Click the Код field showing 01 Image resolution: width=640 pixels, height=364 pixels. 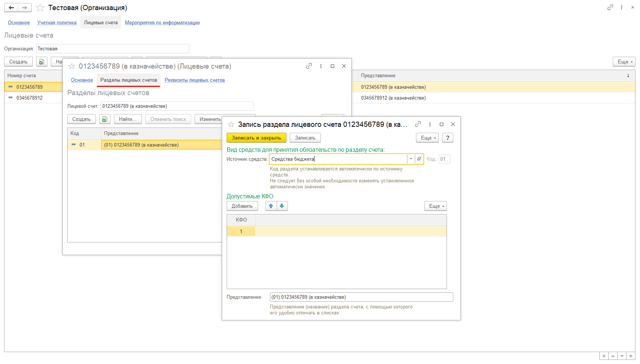click(444, 159)
